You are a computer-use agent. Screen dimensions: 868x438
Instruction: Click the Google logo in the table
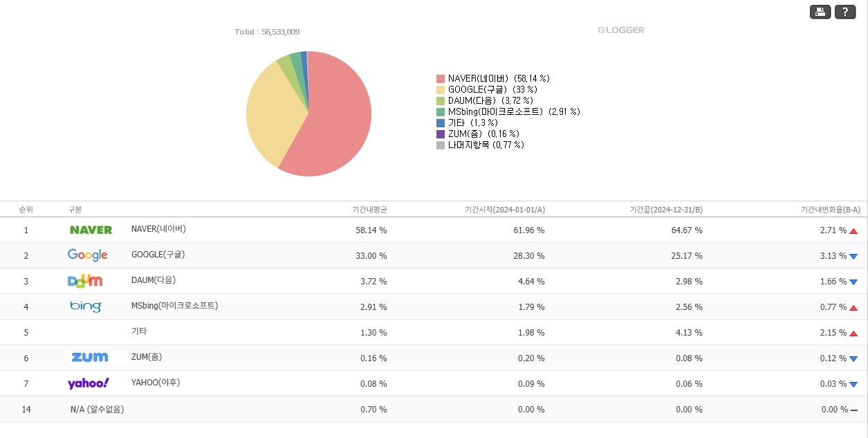tap(88, 255)
